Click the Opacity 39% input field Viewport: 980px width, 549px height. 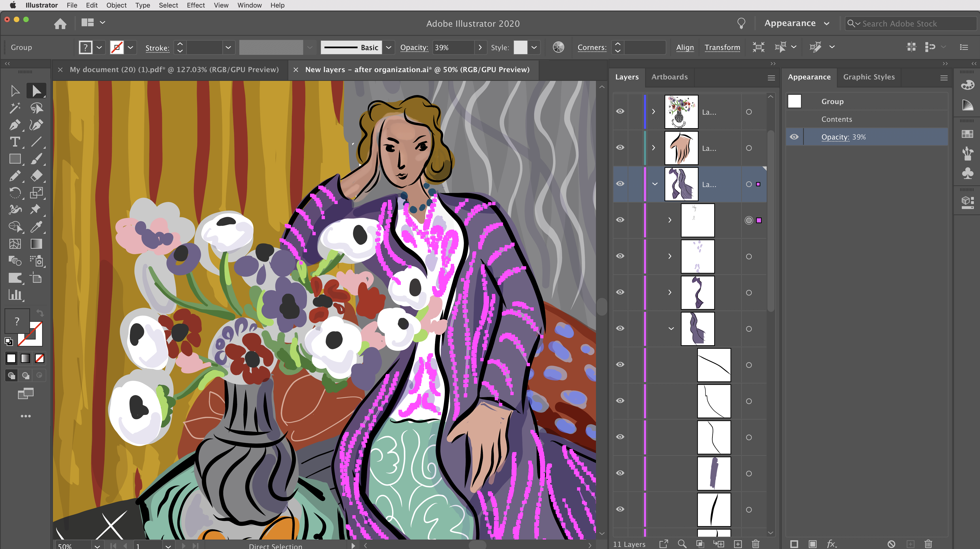coord(453,48)
